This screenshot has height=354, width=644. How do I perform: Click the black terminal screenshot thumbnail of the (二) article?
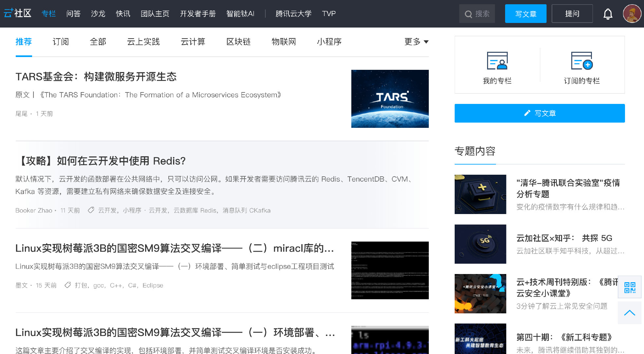[390, 270]
